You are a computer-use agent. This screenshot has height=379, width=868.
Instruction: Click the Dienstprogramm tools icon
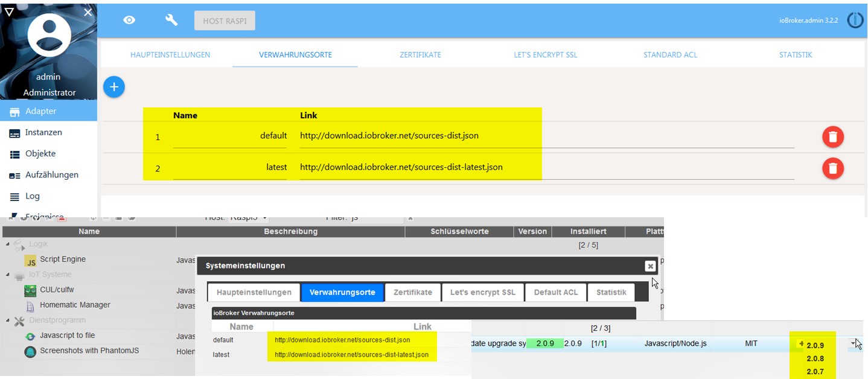pyautogui.click(x=19, y=320)
